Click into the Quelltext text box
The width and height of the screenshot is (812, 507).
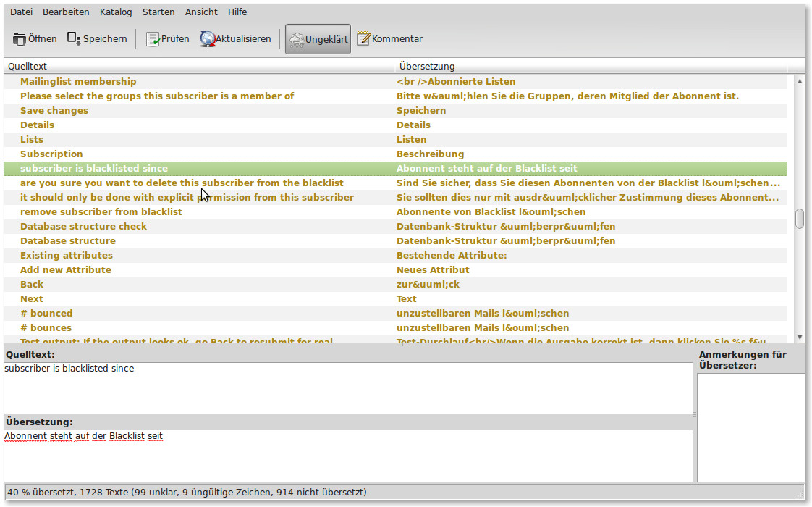coord(348,387)
